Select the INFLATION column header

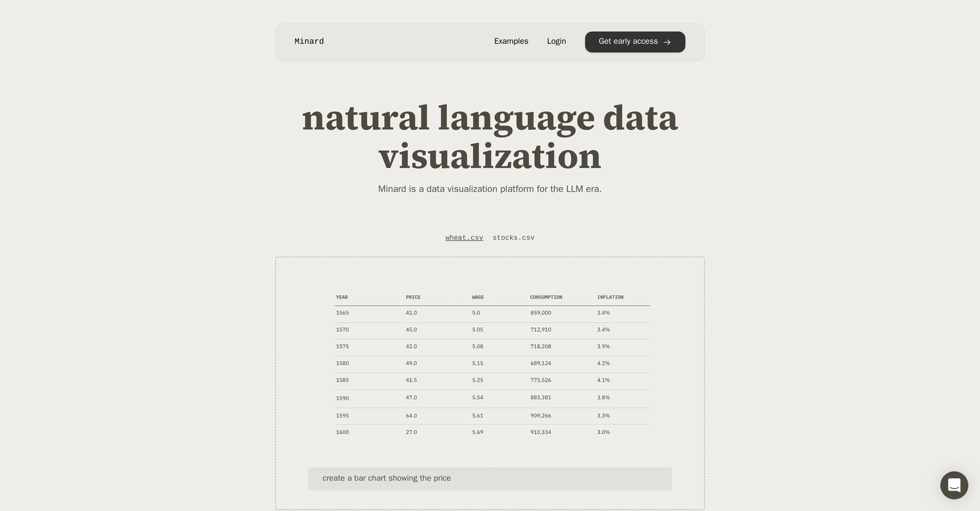610,297
